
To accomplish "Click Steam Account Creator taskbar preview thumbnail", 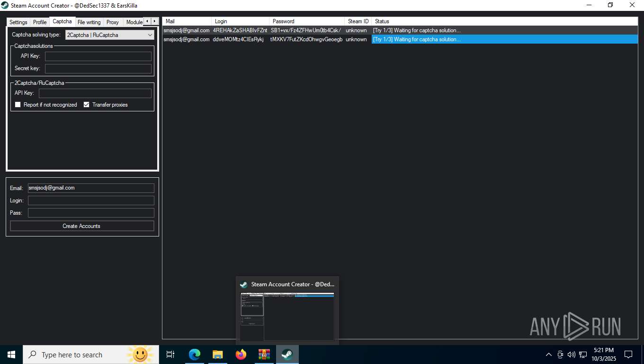I will (x=287, y=317).
